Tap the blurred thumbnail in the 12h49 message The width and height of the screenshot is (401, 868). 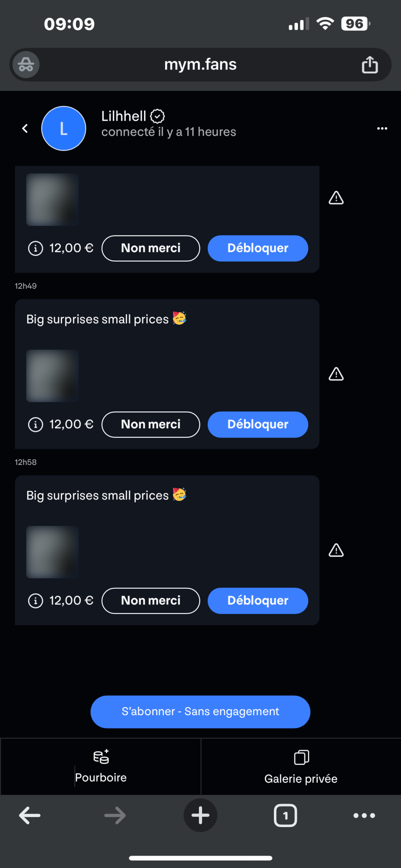click(x=52, y=376)
